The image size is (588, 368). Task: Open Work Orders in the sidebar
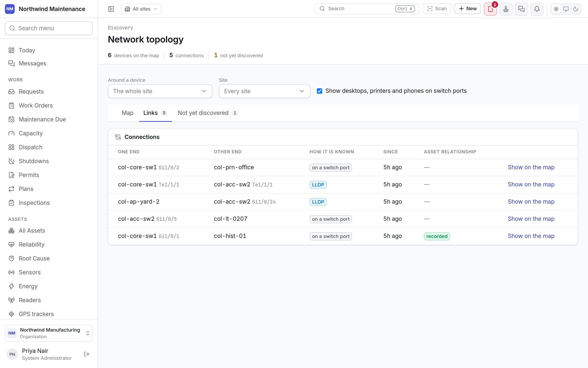pos(49,106)
